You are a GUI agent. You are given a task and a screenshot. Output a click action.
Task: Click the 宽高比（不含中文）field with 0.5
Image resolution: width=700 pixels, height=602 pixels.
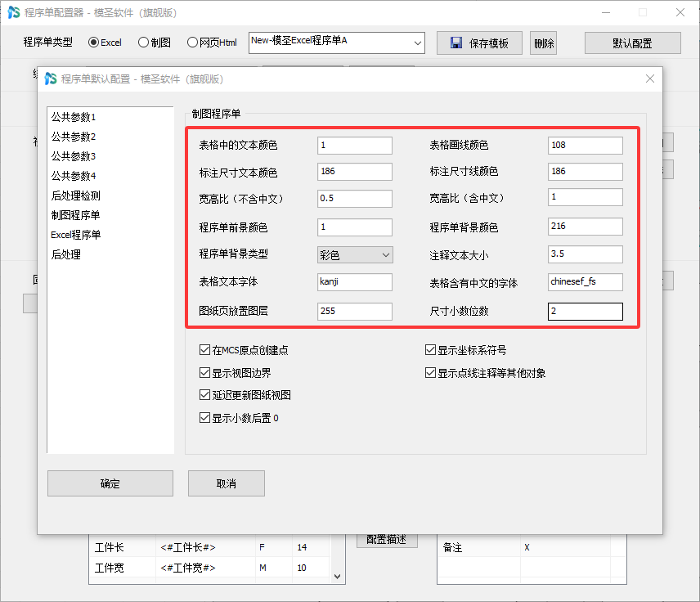tap(355, 199)
